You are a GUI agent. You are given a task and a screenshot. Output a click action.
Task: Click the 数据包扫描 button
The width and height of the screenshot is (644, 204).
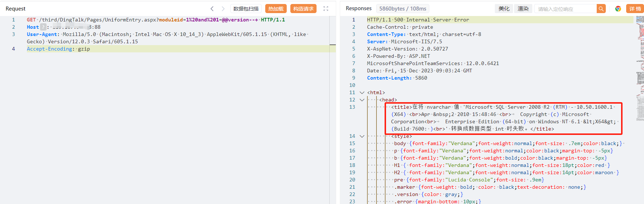246,9
